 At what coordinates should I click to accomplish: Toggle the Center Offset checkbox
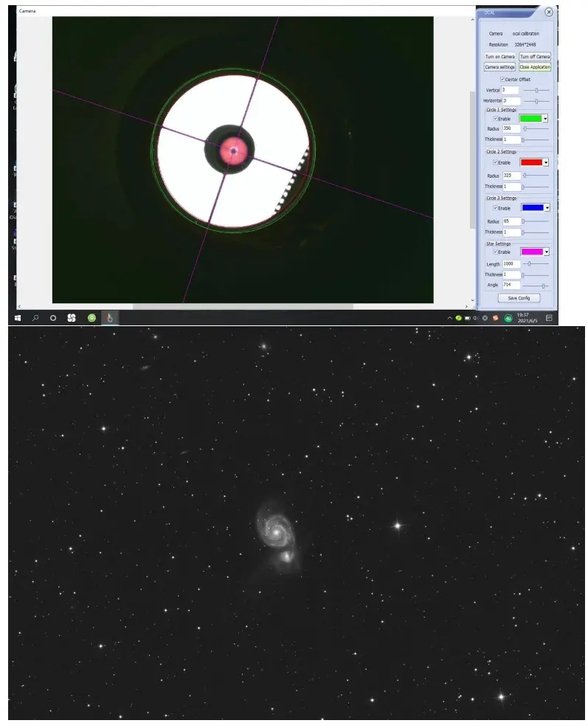[x=502, y=80]
